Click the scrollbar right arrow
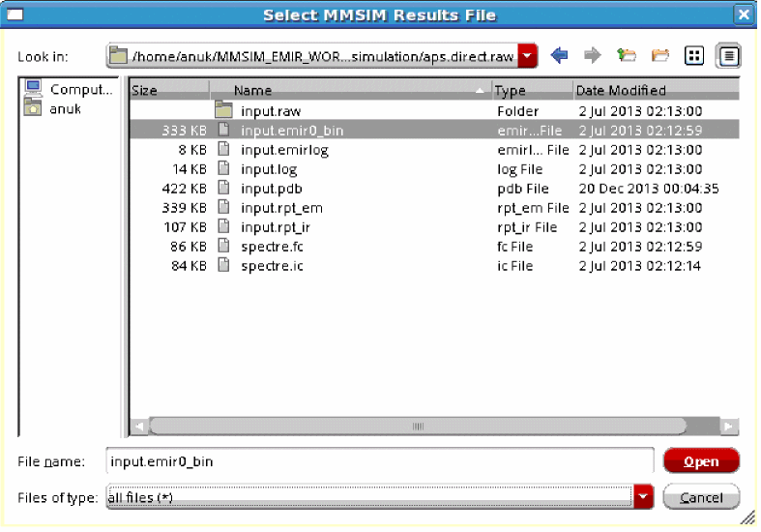Image resolution: width=761 pixels, height=532 pixels. pyautogui.click(x=728, y=427)
